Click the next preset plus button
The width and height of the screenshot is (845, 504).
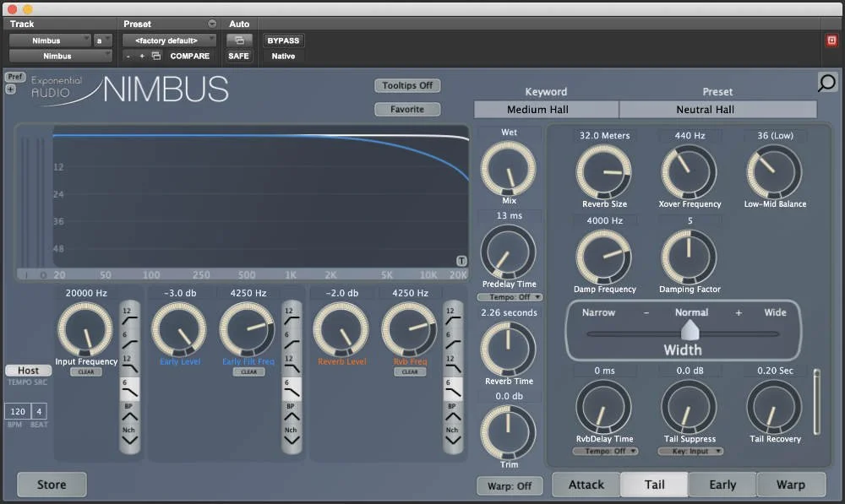pyautogui.click(x=142, y=56)
